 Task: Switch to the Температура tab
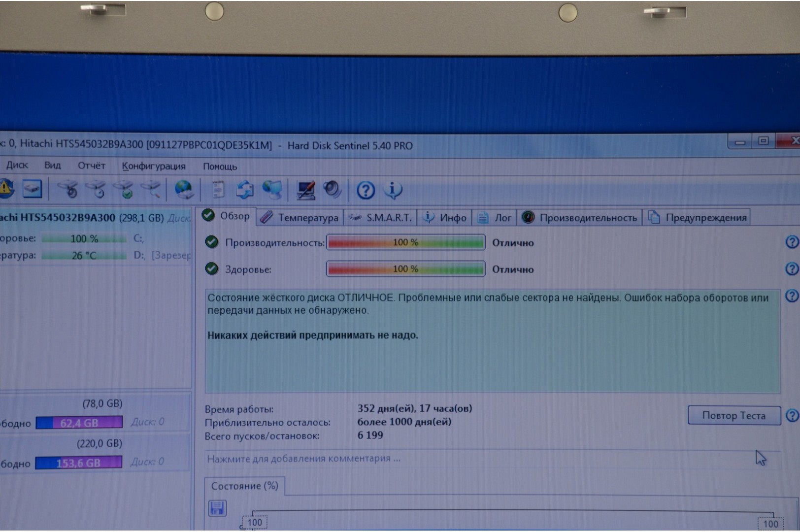pos(300,218)
